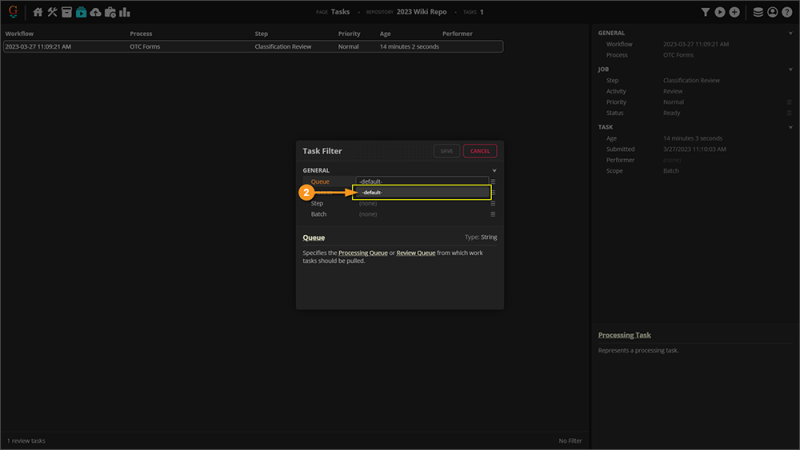The image size is (800, 450).
Task: Follow the Review Queue link
Action: tap(416, 253)
